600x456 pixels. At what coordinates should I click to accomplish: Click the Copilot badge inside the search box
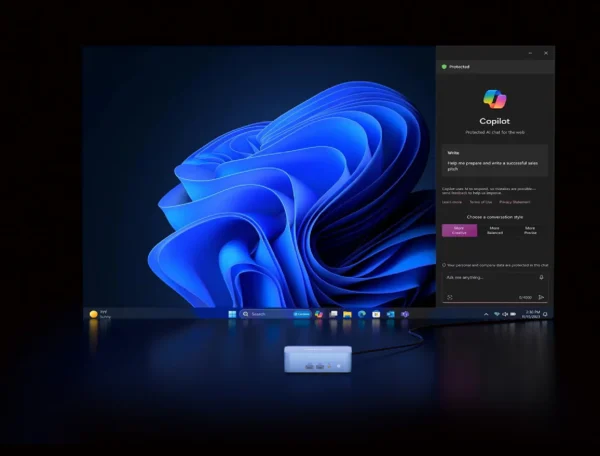(302, 314)
